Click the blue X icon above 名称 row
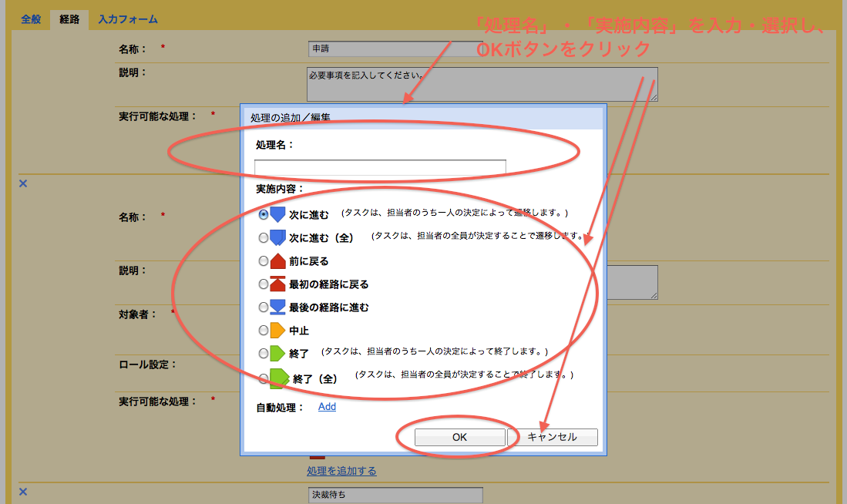This screenshot has width=847, height=504. [22, 183]
